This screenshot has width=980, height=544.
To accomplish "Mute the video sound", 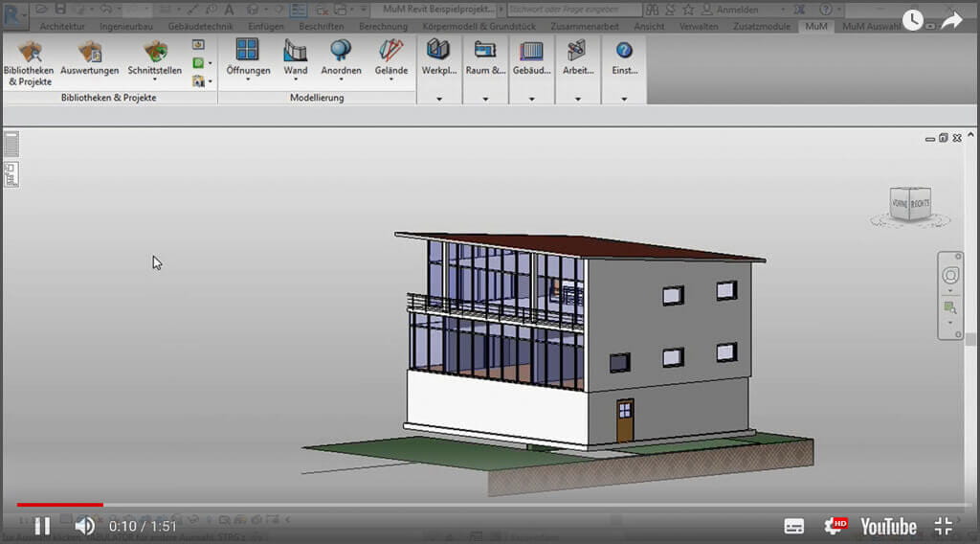I will coord(85,526).
